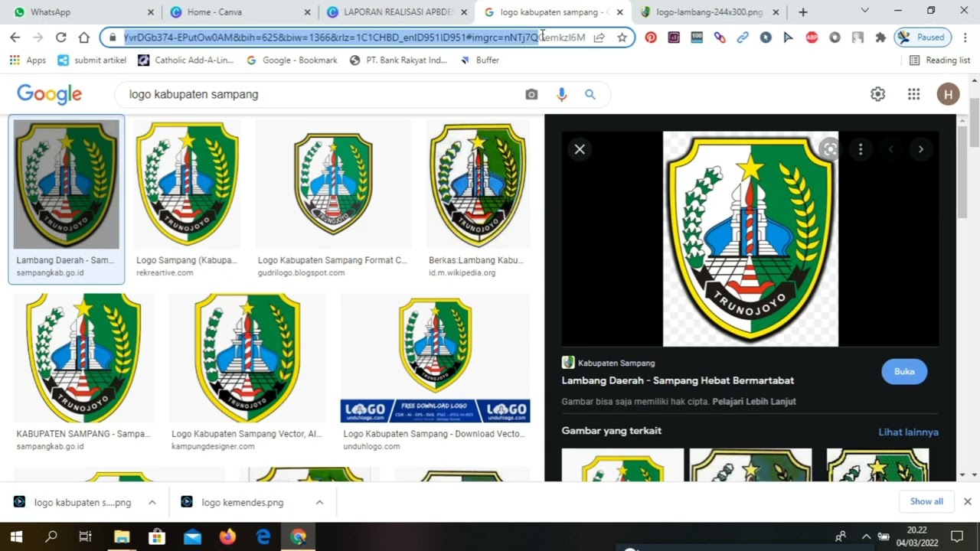Open the PT. Bank Rakyat Ind... bookmark
The height and width of the screenshot is (551, 980).
pos(398,60)
